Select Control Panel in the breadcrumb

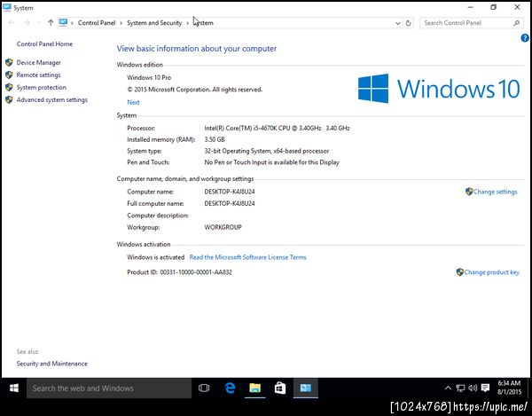(97, 23)
